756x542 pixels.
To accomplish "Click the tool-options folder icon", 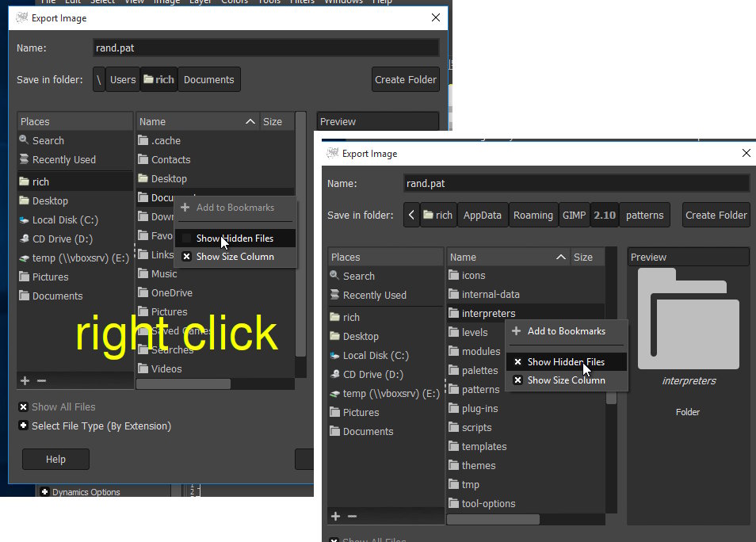I will (x=453, y=503).
